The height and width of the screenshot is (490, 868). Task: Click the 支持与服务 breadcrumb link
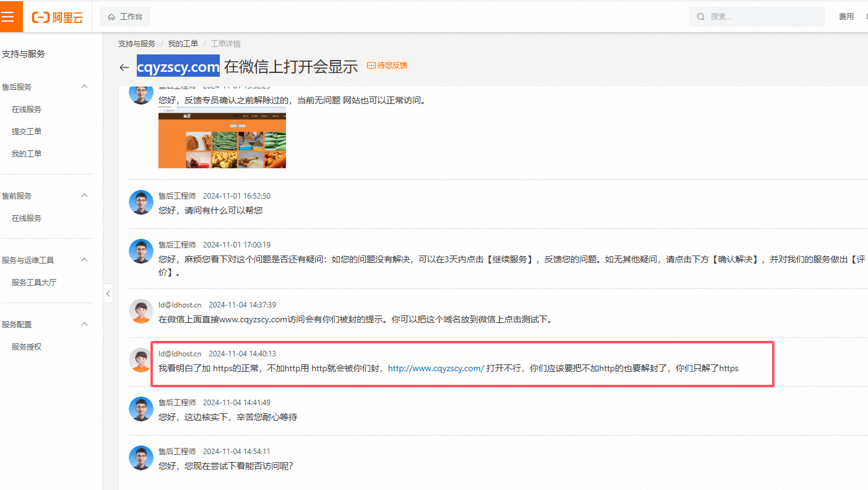pyautogui.click(x=137, y=44)
